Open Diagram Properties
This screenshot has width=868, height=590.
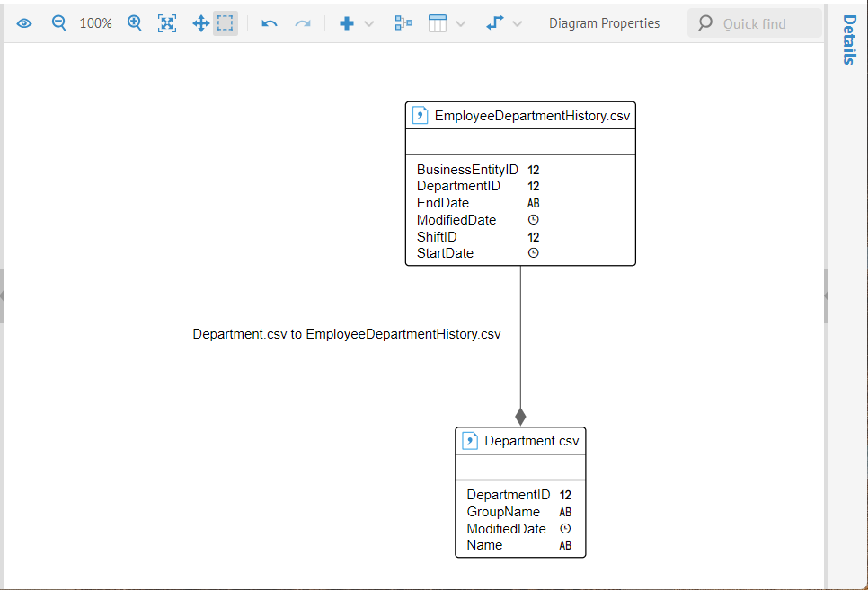(604, 23)
